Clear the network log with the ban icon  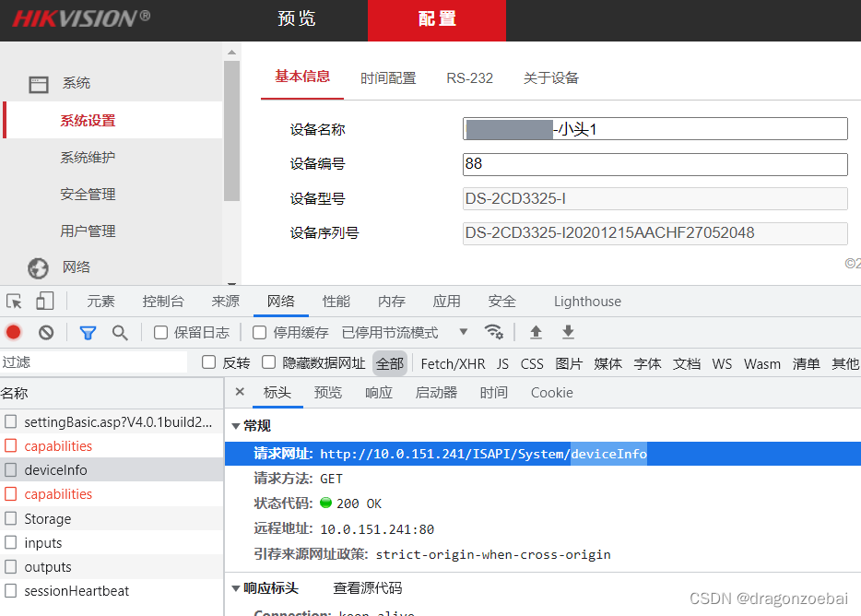(45, 332)
